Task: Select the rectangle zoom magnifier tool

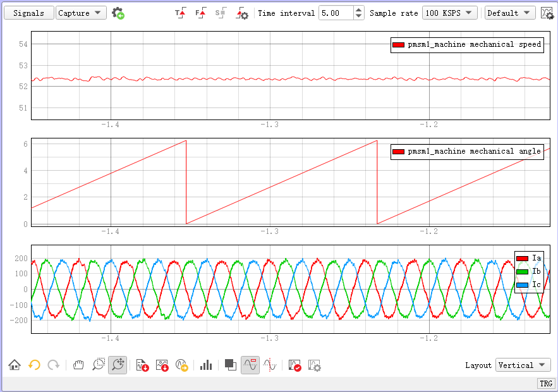Action: pos(99,365)
